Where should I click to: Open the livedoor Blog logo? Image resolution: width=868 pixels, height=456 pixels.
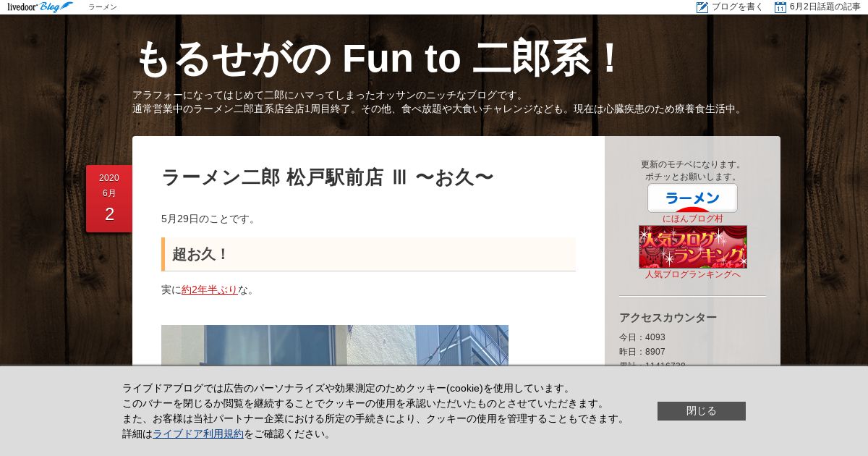pos(40,7)
